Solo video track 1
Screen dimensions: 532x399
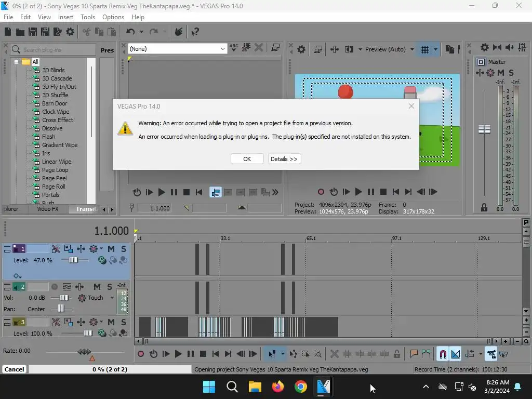click(x=124, y=249)
